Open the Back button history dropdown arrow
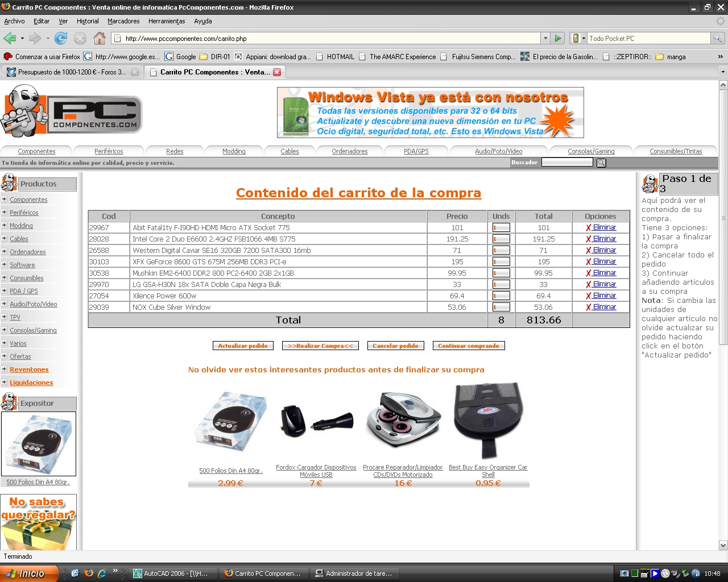Screen dimensions: 728x582 tap(22, 39)
